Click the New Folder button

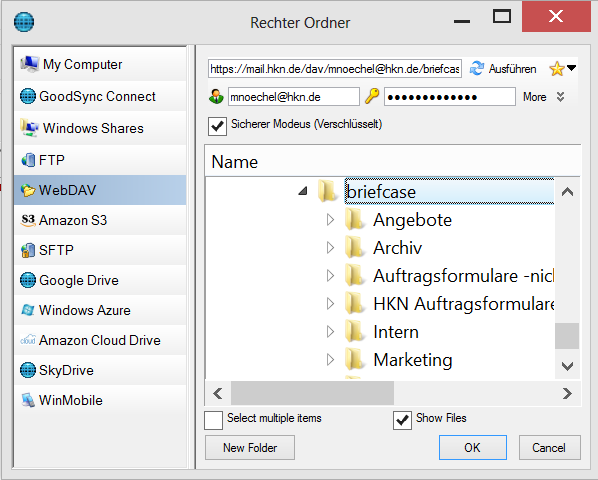click(x=250, y=447)
